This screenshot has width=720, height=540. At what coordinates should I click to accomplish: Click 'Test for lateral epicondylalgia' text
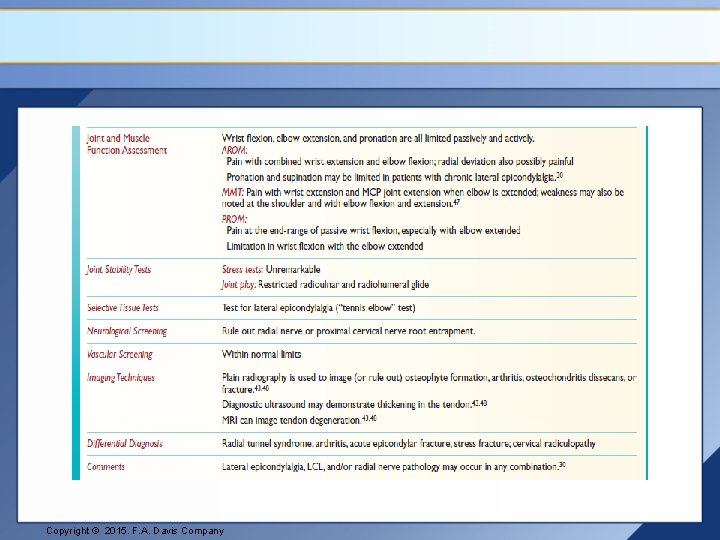(x=319, y=308)
